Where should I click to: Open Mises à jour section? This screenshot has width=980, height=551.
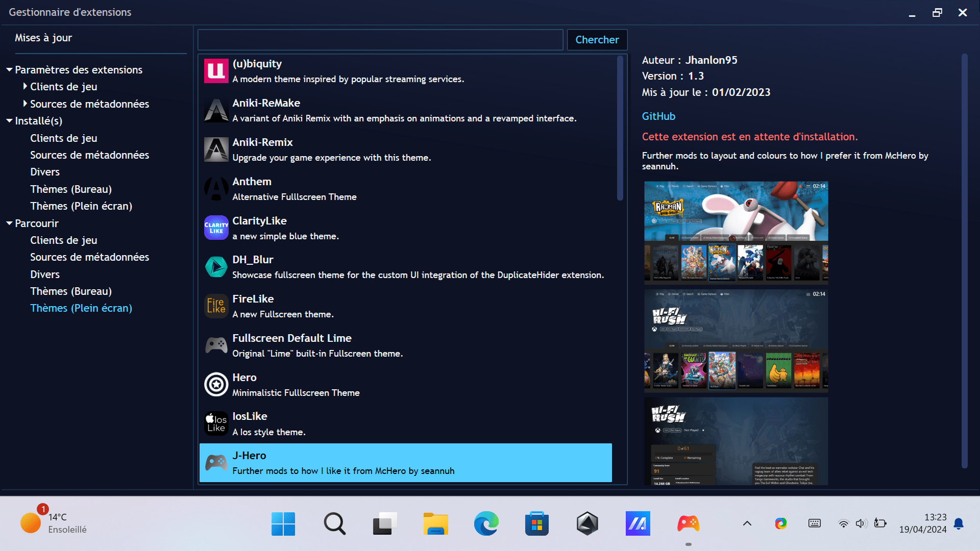coord(43,38)
